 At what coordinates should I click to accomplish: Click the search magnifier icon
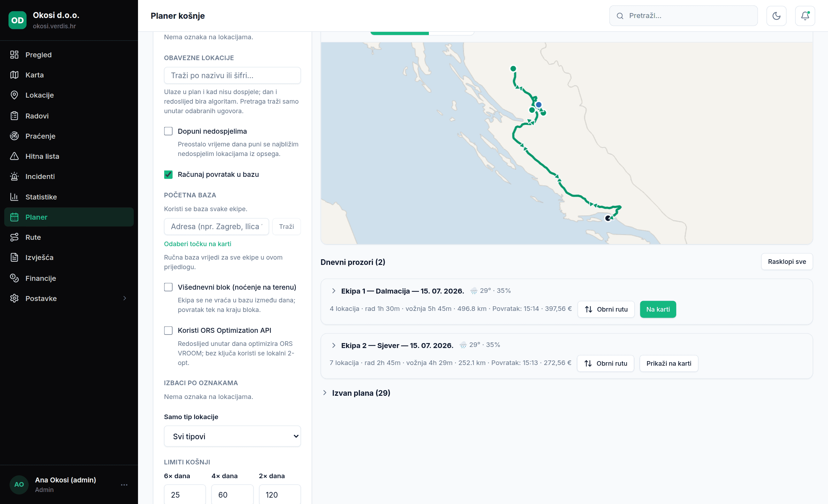tap(620, 16)
